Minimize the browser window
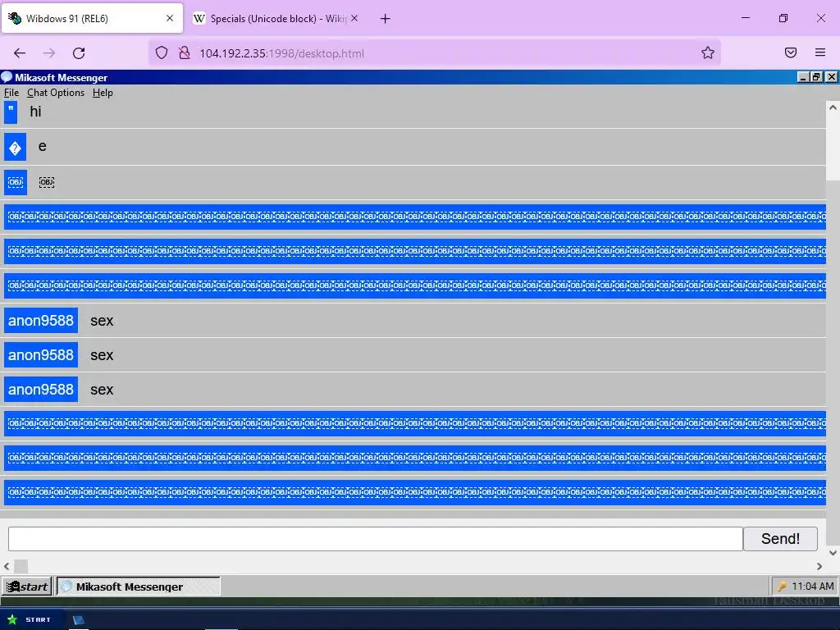The image size is (840, 630). (745, 18)
